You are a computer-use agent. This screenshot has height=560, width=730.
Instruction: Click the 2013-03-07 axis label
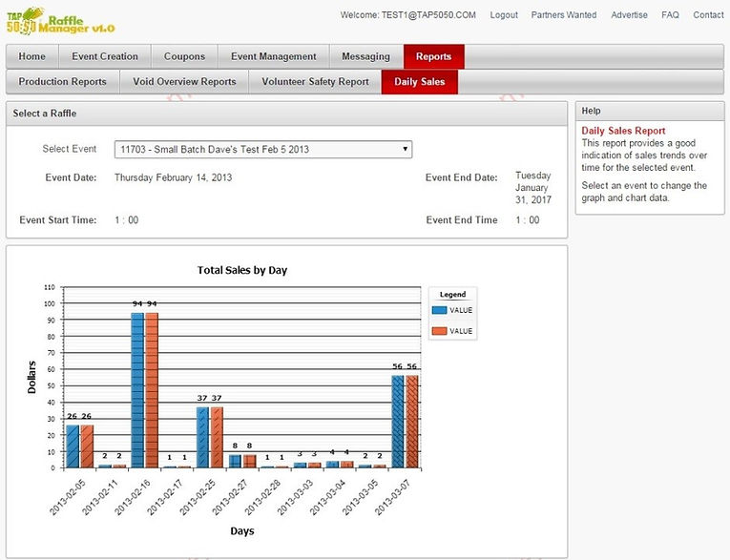pyautogui.click(x=393, y=497)
